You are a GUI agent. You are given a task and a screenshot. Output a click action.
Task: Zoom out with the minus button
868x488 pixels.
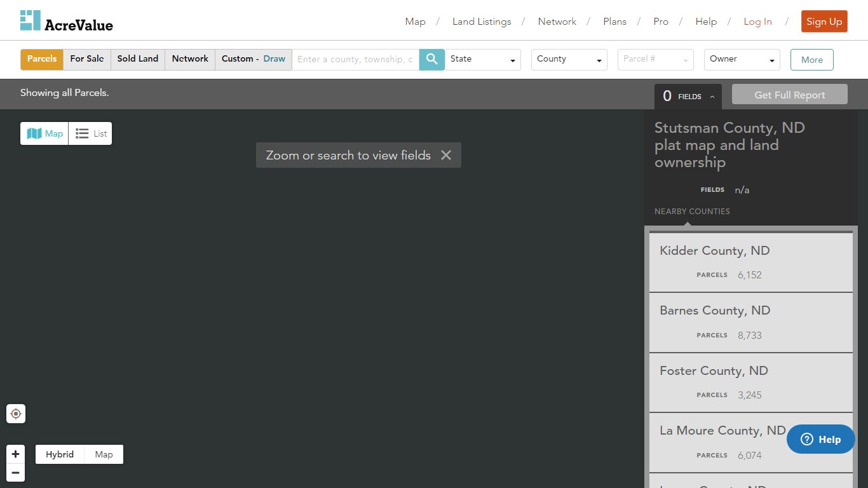[16, 473]
